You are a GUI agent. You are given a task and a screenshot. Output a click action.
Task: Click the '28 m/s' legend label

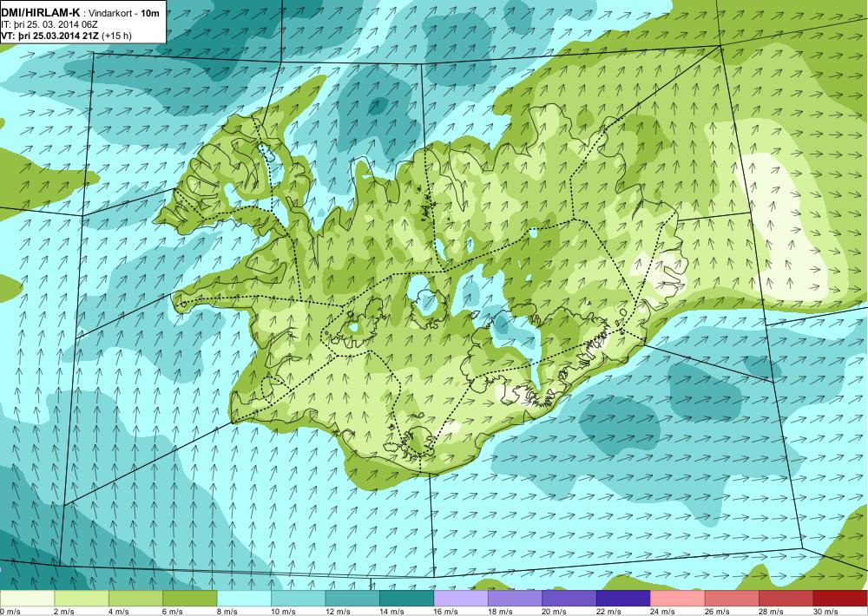772,611
